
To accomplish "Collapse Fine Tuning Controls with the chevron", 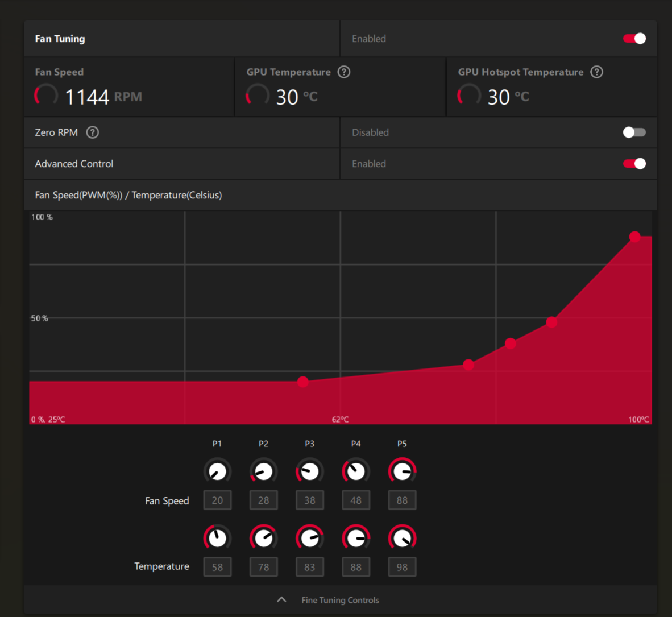I will (x=281, y=600).
